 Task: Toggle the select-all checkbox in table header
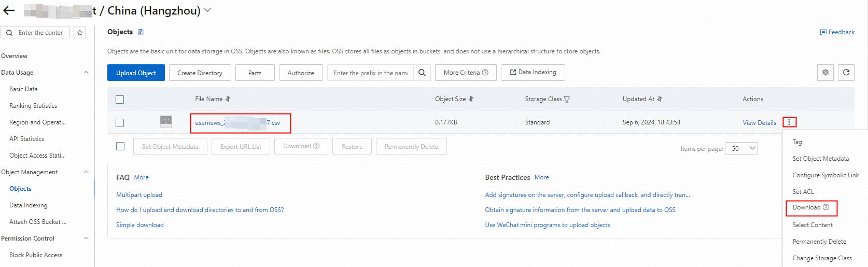[x=120, y=100]
